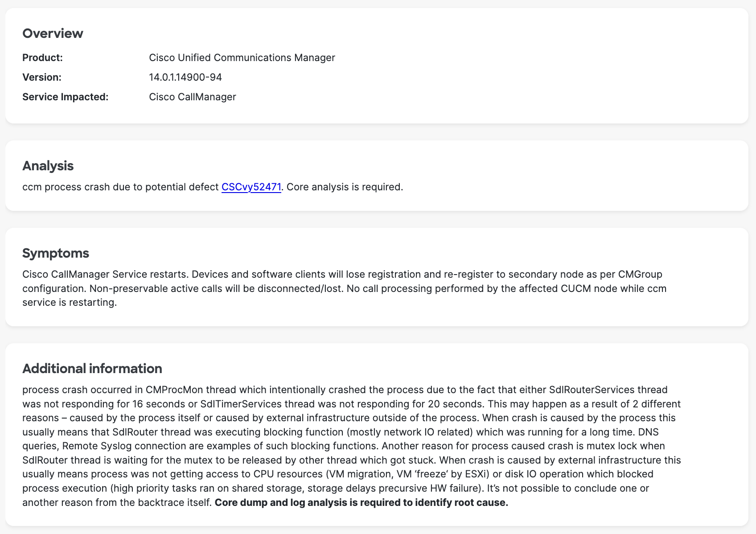Click the Product label

(x=42, y=58)
